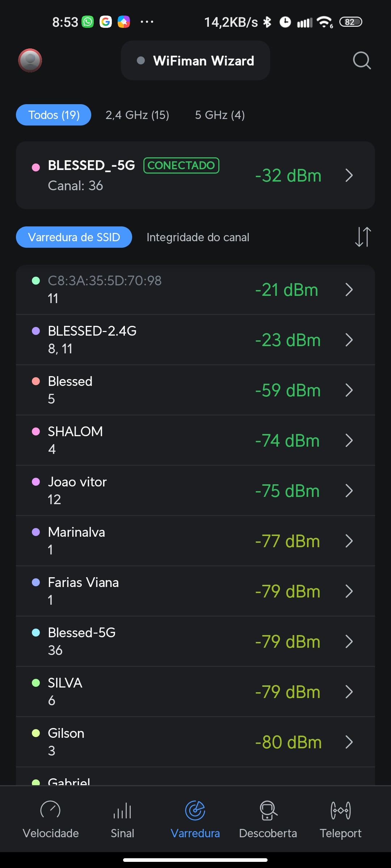Viewport: 391px width, 868px height.
Task: Expand the BLESSED-2.4G network chevron
Action: point(349,340)
